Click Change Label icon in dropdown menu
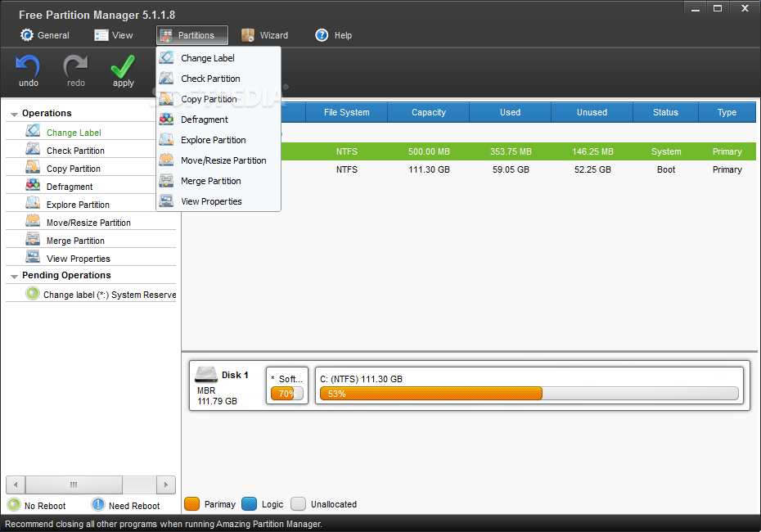This screenshot has width=761, height=532. point(166,58)
